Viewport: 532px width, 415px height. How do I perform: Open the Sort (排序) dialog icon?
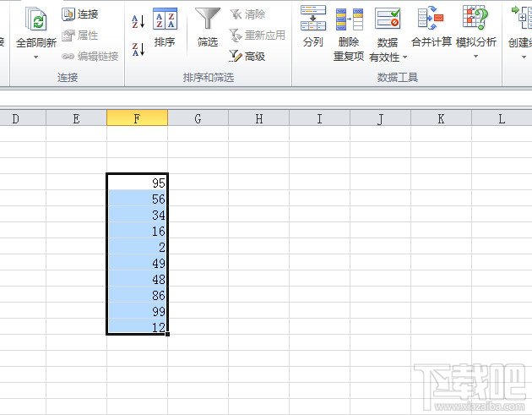pyautogui.click(x=165, y=19)
